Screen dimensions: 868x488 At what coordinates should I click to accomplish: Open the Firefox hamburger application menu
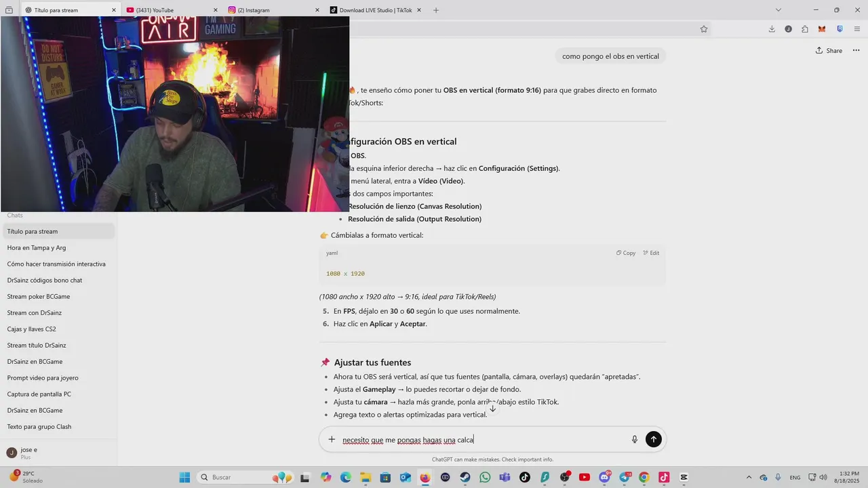[857, 29]
